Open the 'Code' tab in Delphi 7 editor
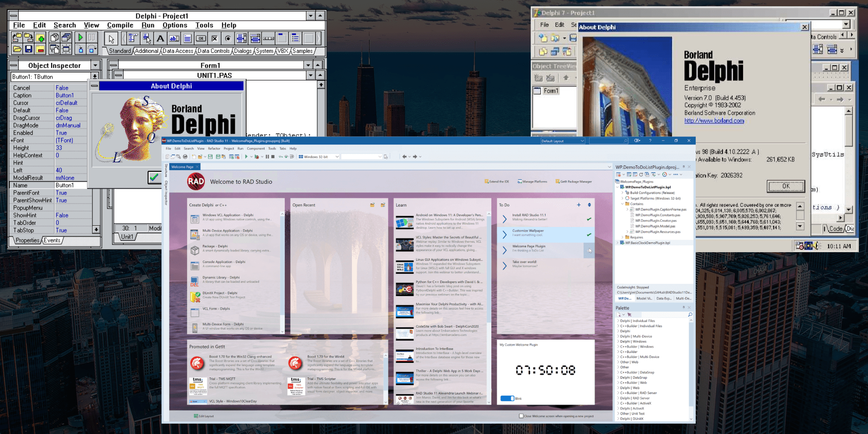 point(835,229)
